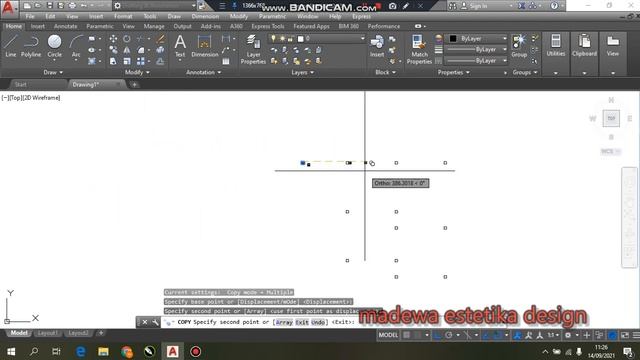
Task: Choose the Array option in command line
Action: 284,322
